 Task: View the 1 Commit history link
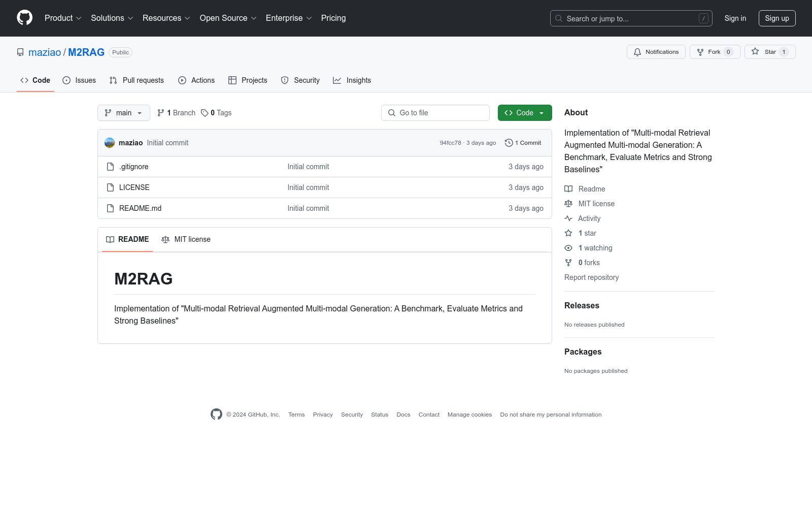coord(523,143)
